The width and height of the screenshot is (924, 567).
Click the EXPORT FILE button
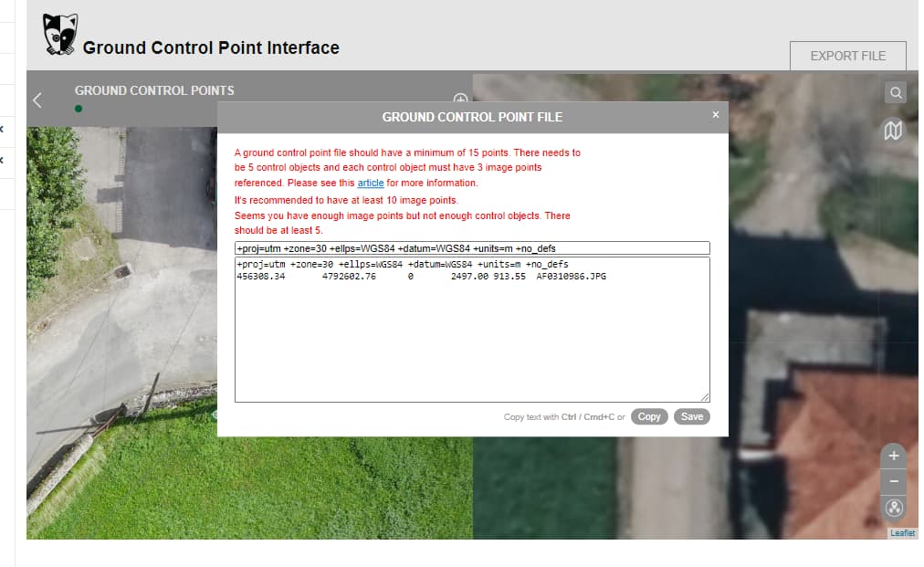click(847, 56)
